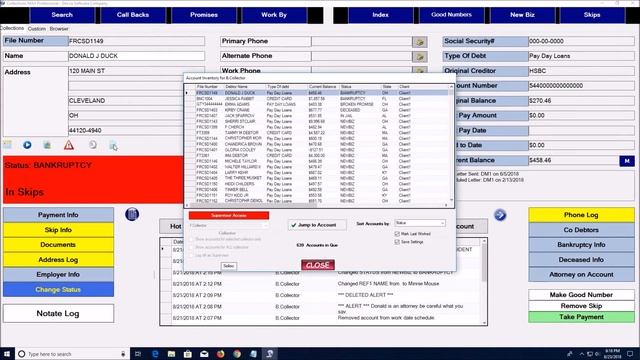
Task: Click the Make Good Number button
Action: pos(581,295)
